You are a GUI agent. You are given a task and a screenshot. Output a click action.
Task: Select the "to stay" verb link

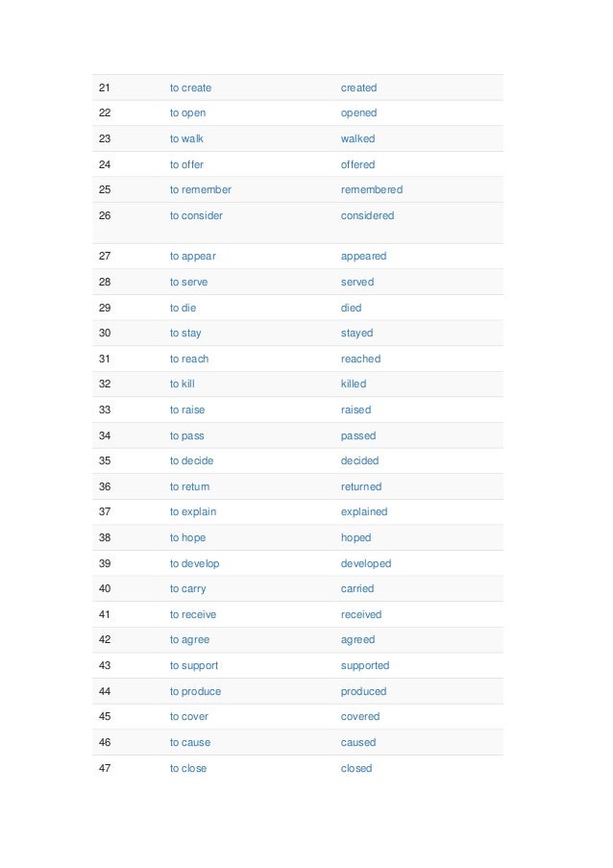[185, 334]
